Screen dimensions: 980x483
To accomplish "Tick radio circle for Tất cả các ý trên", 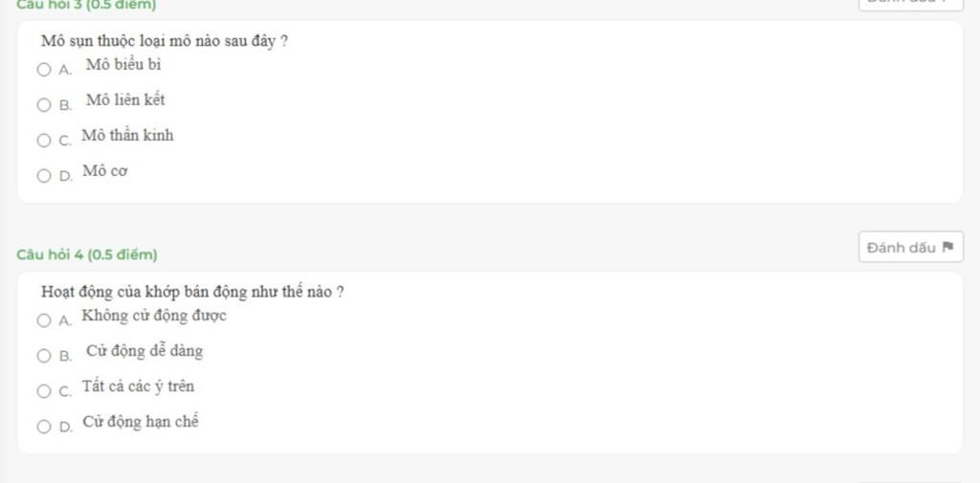I will click(x=43, y=391).
